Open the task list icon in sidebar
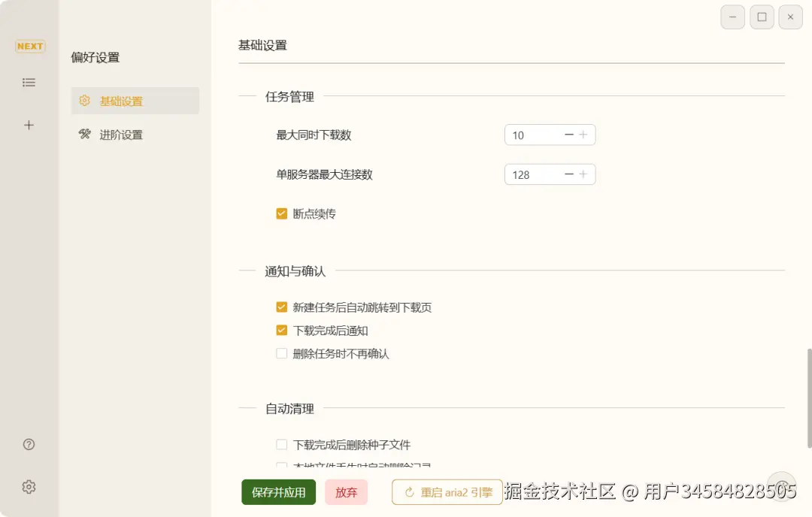The image size is (812, 517). click(x=29, y=83)
